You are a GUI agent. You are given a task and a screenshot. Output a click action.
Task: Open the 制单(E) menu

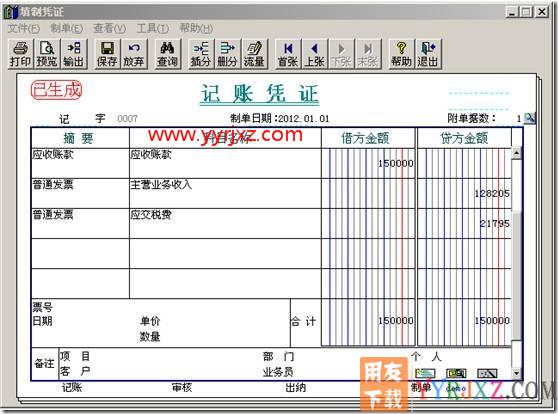(67, 28)
